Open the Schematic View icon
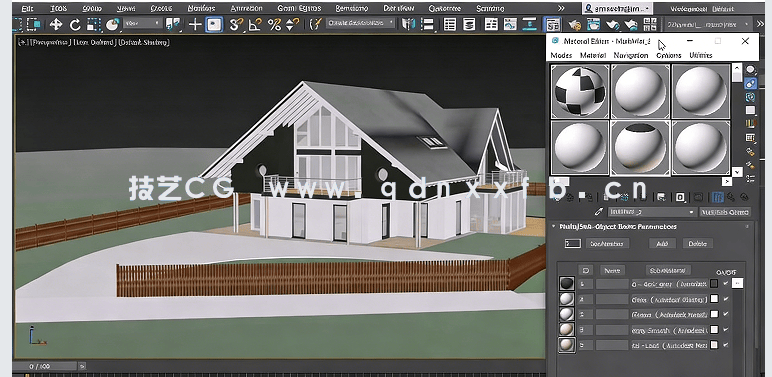This screenshot has height=377, width=772. click(x=529, y=24)
